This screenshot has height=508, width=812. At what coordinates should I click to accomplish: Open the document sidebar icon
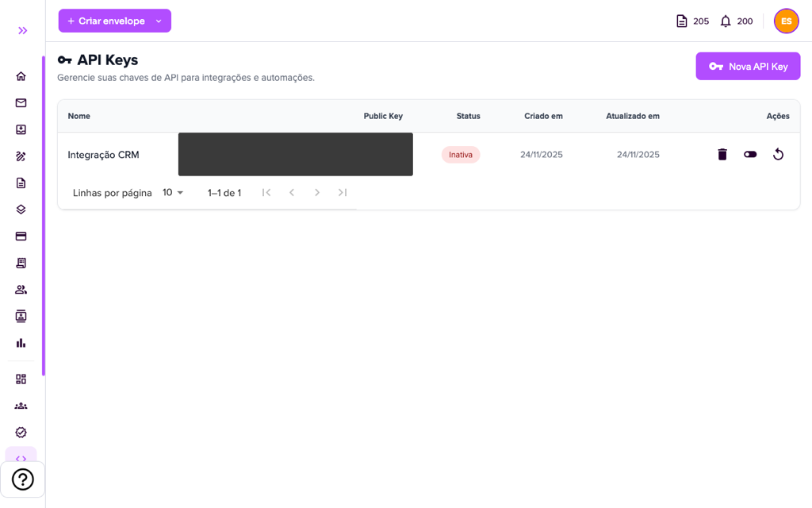[21, 183]
